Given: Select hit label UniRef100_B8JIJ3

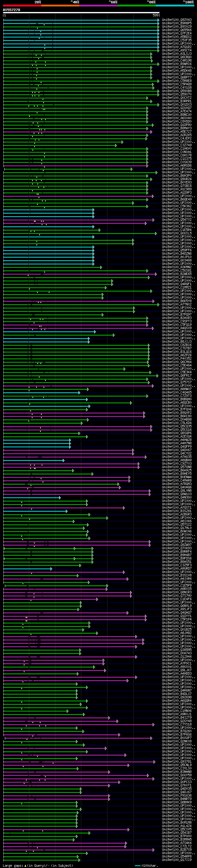Looking at the screenshot, I should click(177, 342).
